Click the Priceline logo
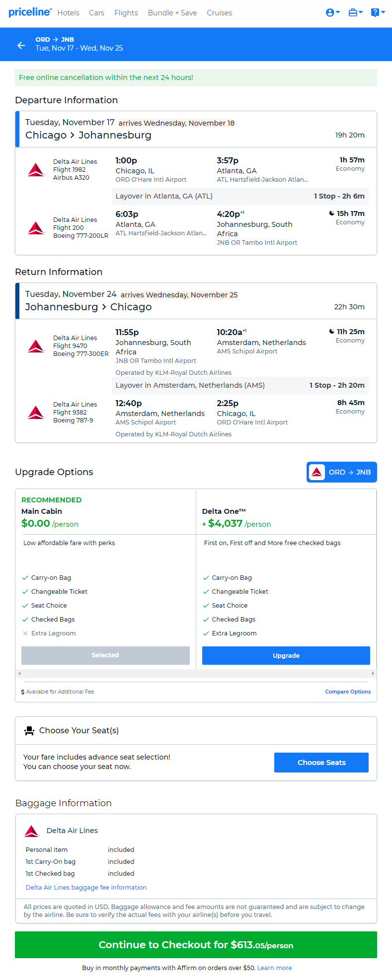This screenshot has height=980, width=392. click(30, 12)
